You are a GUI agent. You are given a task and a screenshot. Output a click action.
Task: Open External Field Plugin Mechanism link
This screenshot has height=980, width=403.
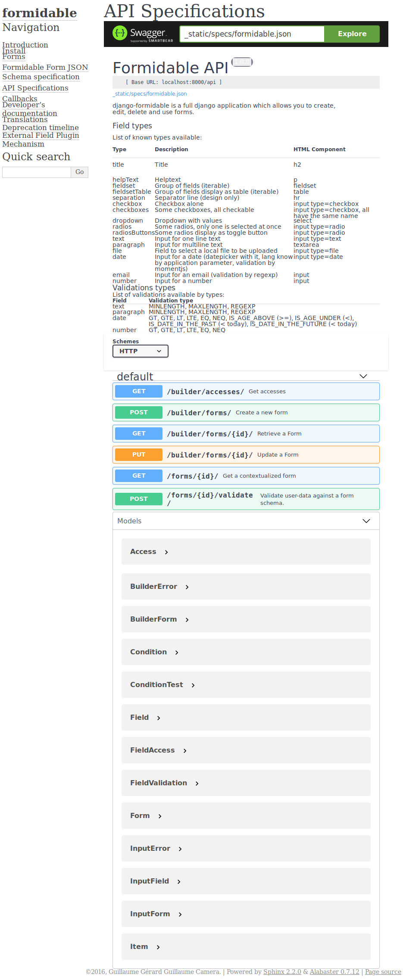(41, 140)
